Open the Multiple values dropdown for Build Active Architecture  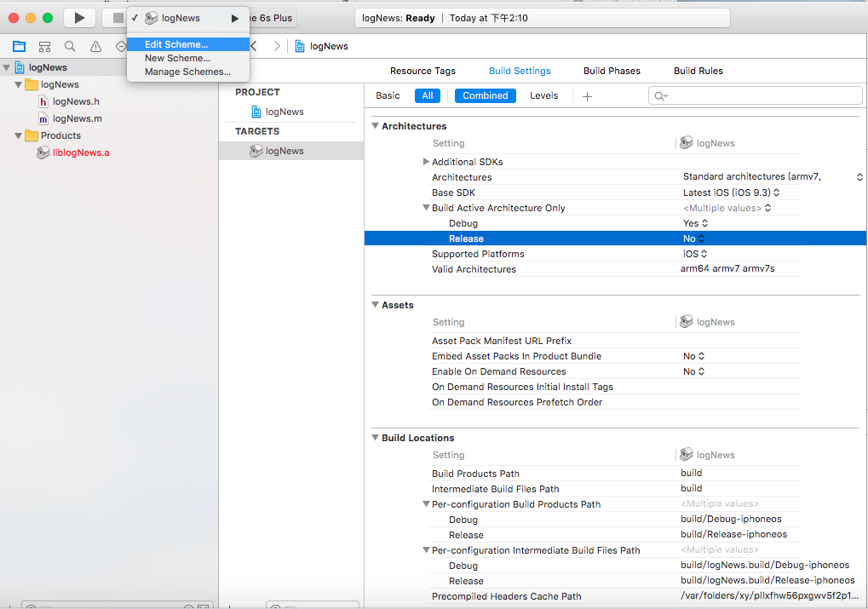(727, 208)
